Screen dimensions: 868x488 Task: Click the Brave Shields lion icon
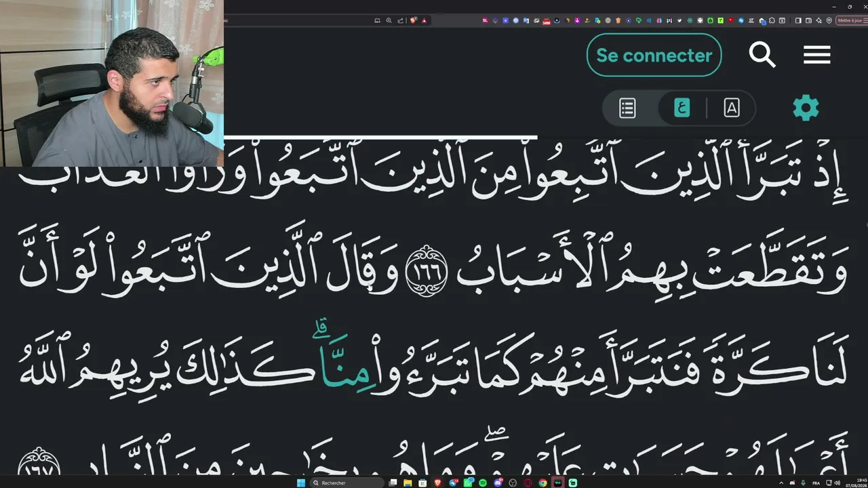(x=414, y=20)
